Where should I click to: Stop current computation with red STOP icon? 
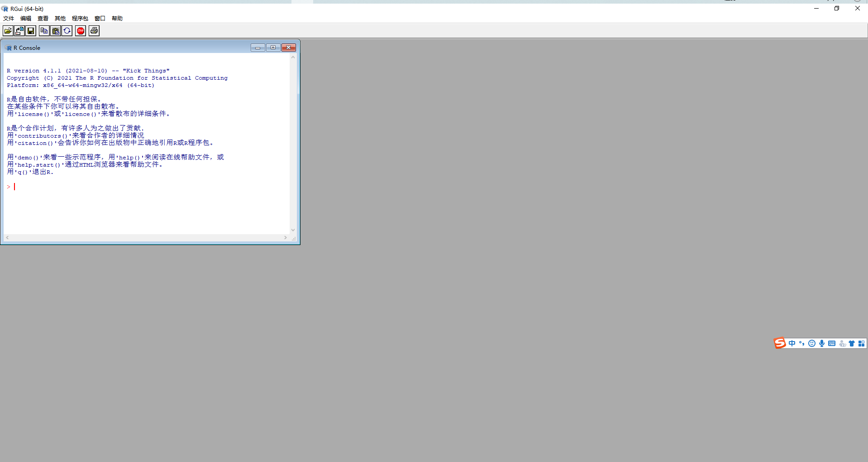click(x=81, y=31)
